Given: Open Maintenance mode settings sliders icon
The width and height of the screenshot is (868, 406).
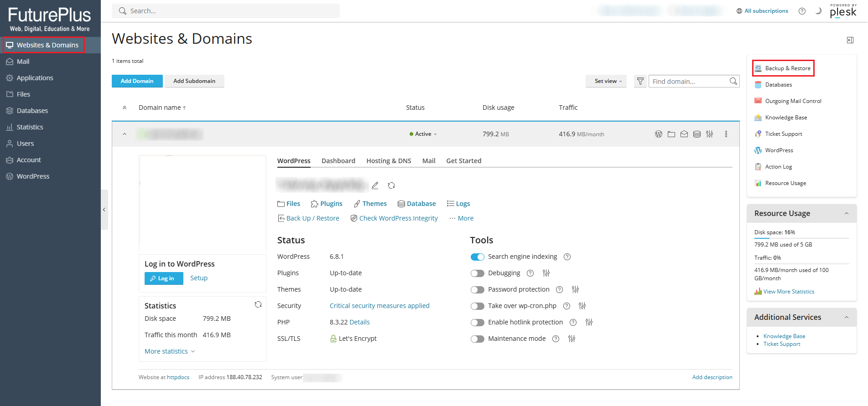Looking at the screenshot, I should (x=572, y=339).
